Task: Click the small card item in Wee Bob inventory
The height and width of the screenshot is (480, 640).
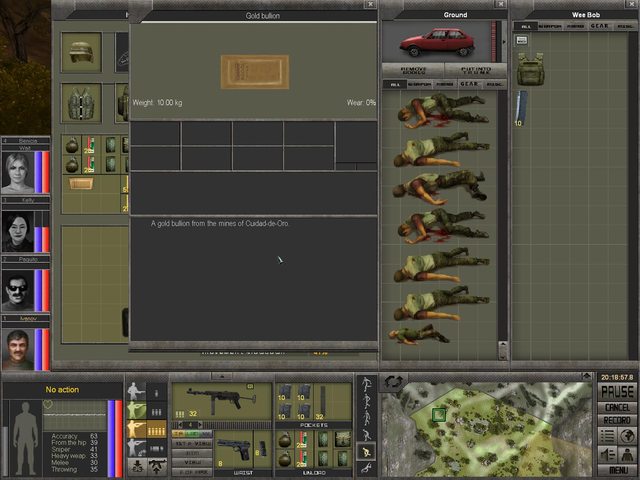Action: [522, 40]
